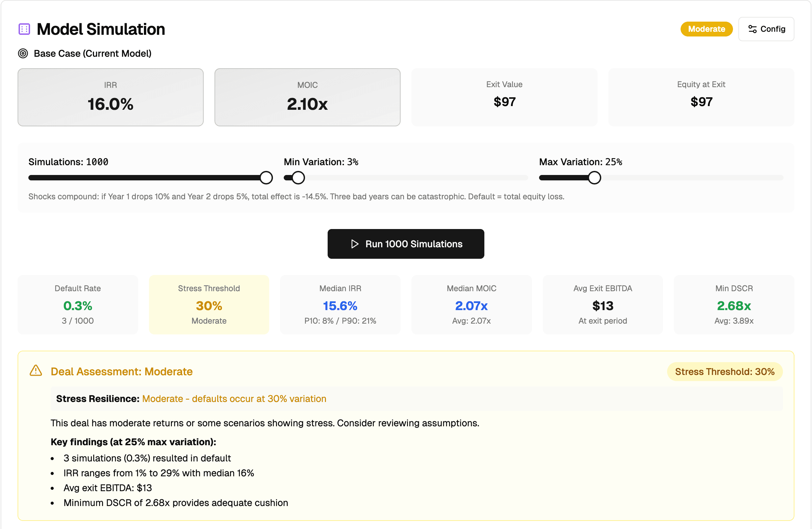Click the highlighted Stress Threshold 30% tile

pos(209,304)
